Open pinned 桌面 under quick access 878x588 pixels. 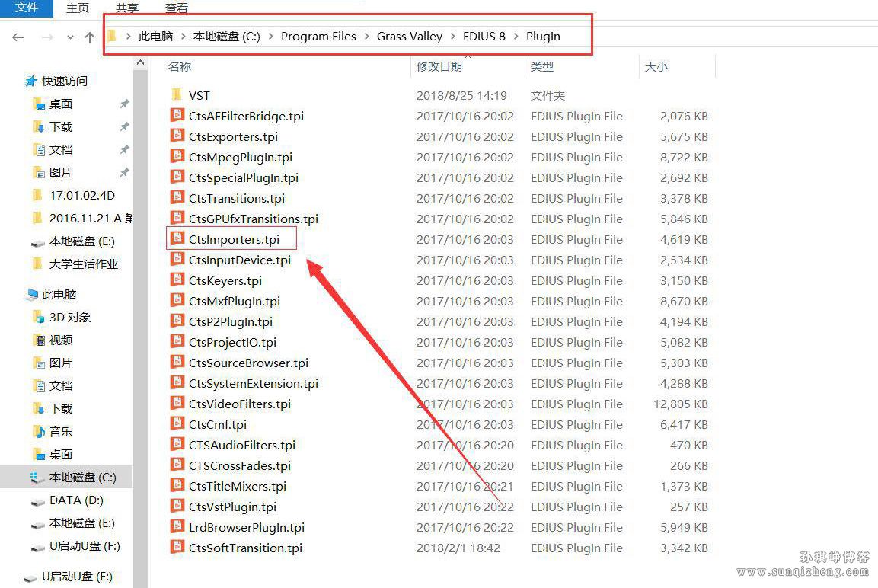click(x=60, y=104)
